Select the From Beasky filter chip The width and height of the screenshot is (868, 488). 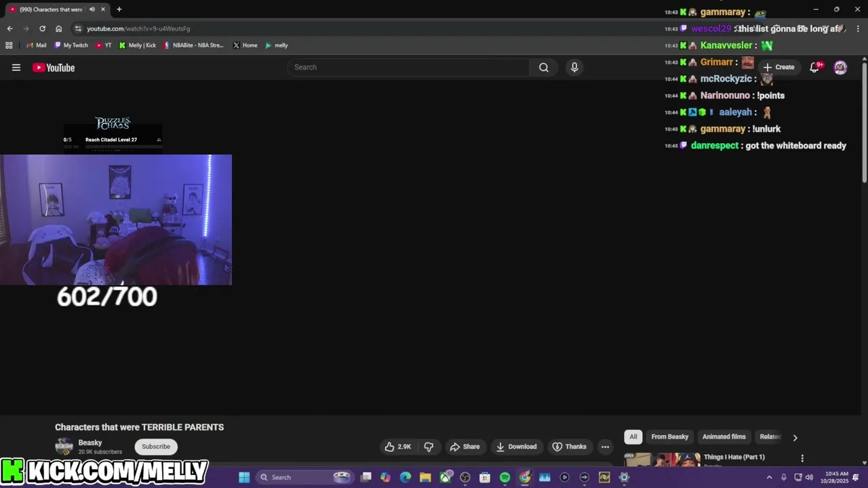(x=670, y=437)
